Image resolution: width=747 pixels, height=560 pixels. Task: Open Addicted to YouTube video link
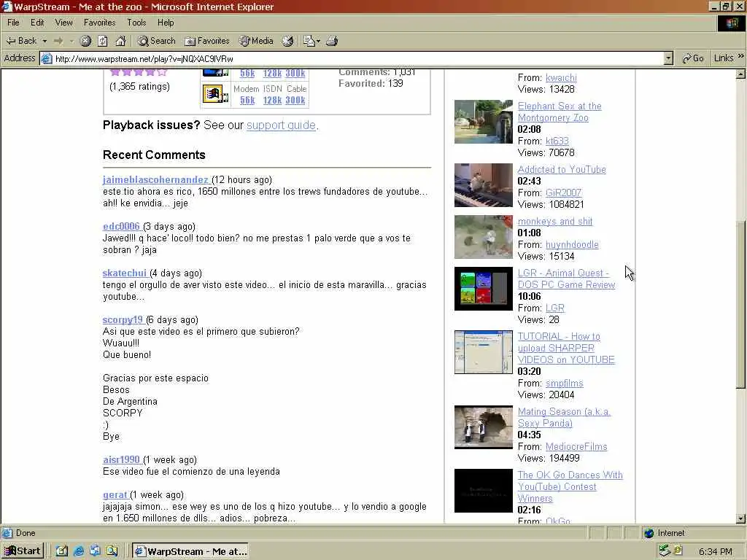point(562,169)
